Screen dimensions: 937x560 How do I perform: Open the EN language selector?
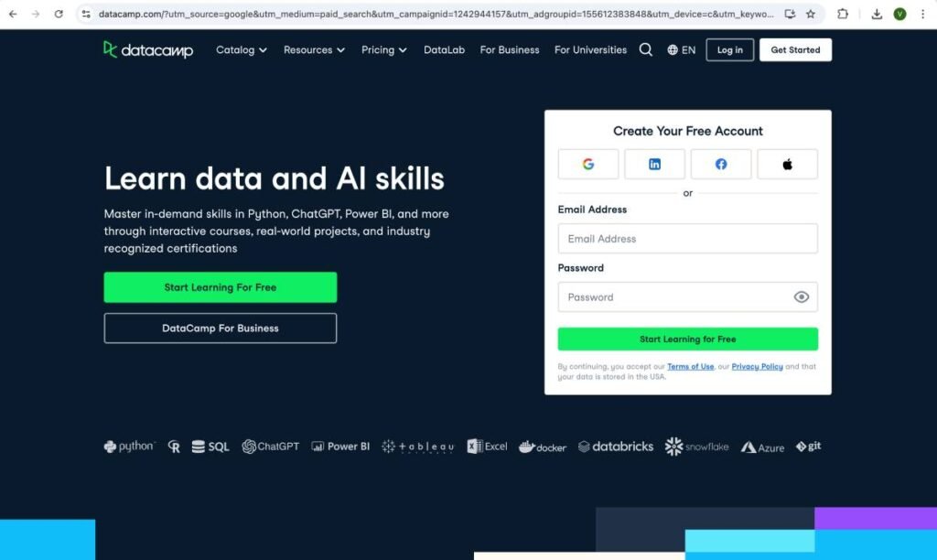click(x=681, y=49)
